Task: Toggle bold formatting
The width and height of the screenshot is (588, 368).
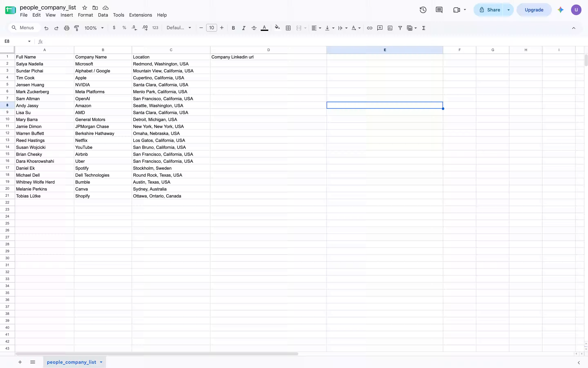Action: 233,28
